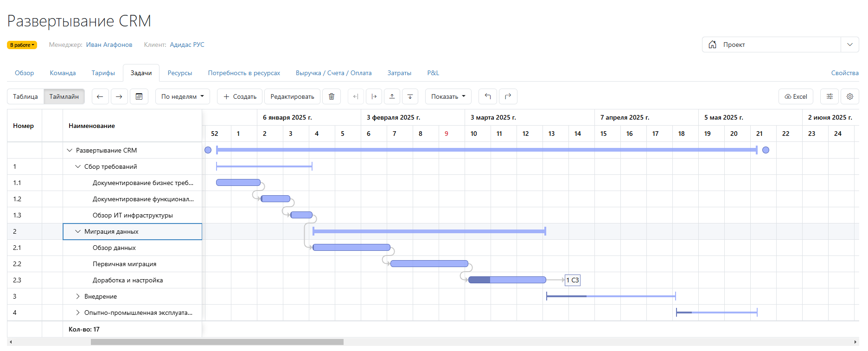Click the Создать button

pos(240,96)
